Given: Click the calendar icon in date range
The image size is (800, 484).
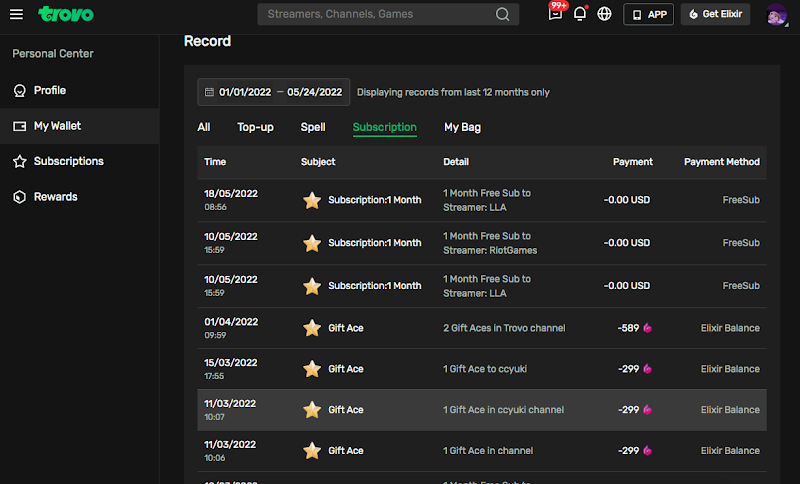Looking at the screenshot, I should [x=209, y=92].
